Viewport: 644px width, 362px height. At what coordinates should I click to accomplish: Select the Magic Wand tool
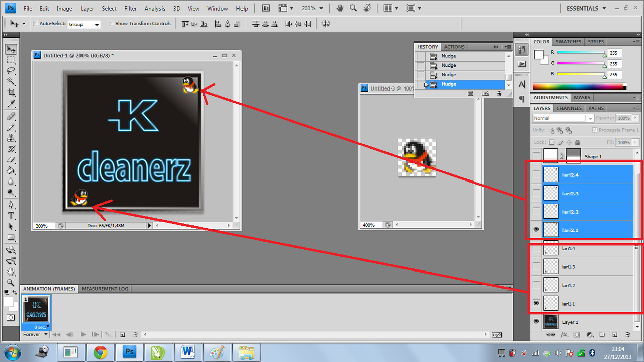(11, 82)
